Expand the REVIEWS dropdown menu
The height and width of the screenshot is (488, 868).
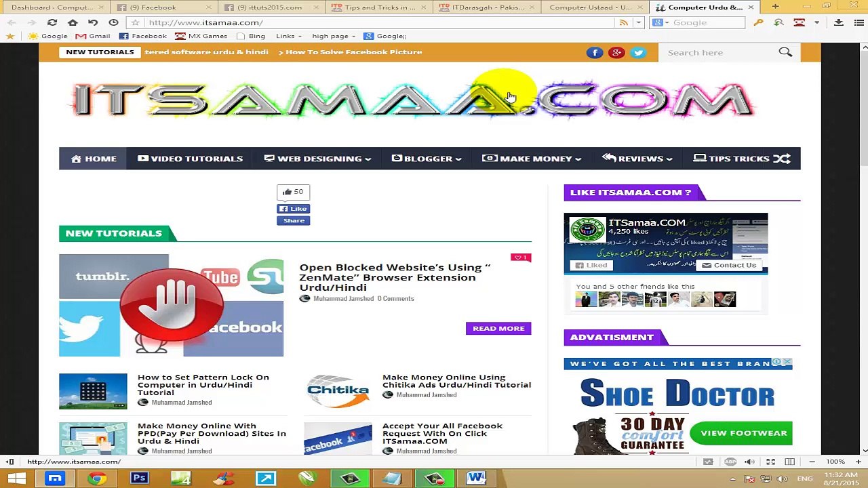pyautogui.click(x=637, y=159)
